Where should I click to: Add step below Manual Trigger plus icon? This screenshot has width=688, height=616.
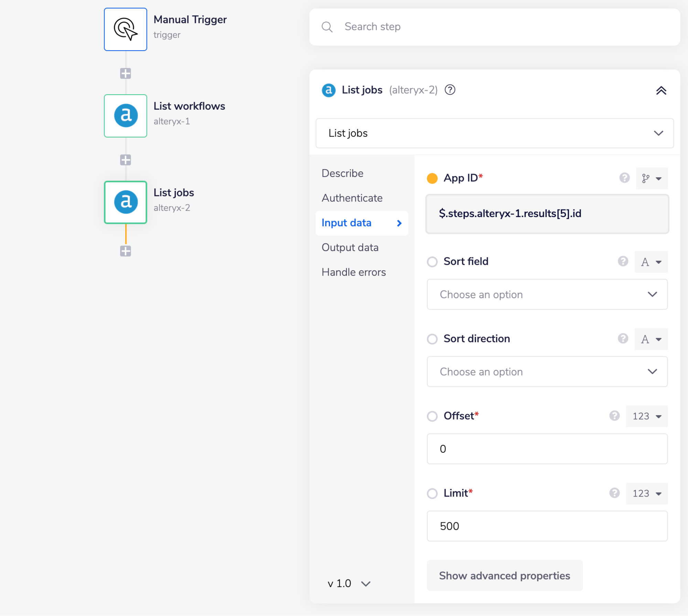[126, 73]
